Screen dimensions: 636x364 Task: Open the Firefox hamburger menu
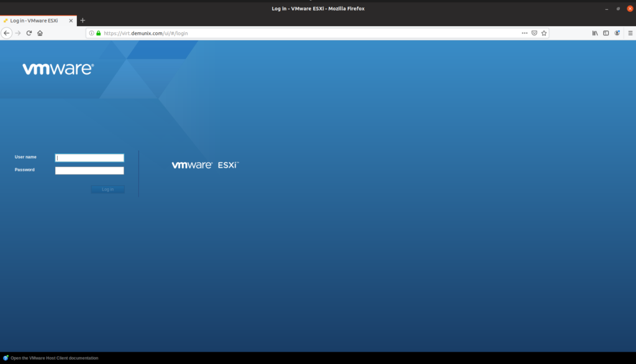[630, 33]
